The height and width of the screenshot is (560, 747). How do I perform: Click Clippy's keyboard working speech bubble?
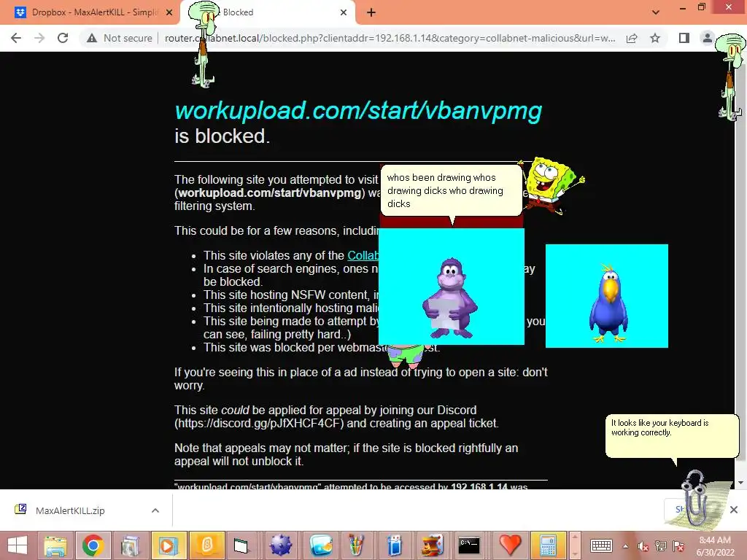pyautogui.click(x=672, y=436)
